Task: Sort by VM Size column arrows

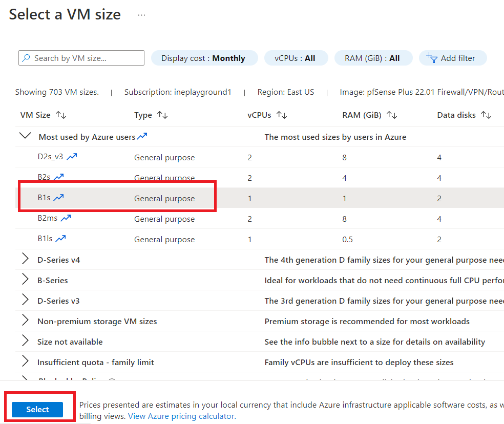Action: point(61,115)
